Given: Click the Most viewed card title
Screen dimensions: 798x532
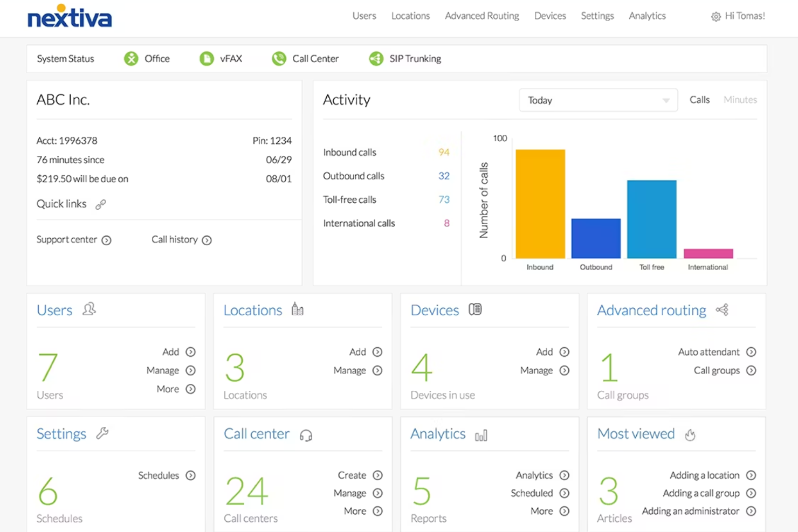Looking at the screenshot, I should 636,434.
